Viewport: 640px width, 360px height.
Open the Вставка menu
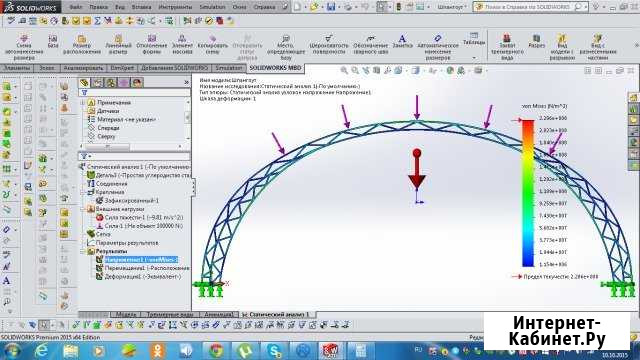tap(142, 7)
